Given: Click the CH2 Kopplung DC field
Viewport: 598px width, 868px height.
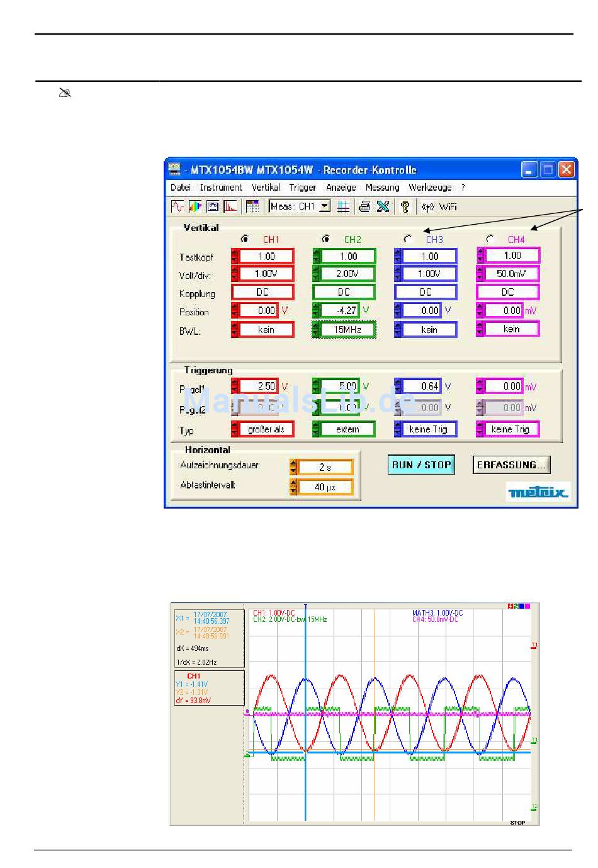Looking at the screenshot, I should point(344,292).
